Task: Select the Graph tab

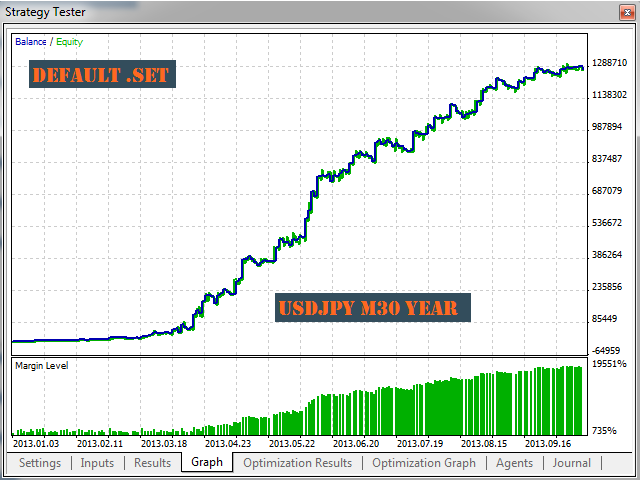Action: pos(207,463)
